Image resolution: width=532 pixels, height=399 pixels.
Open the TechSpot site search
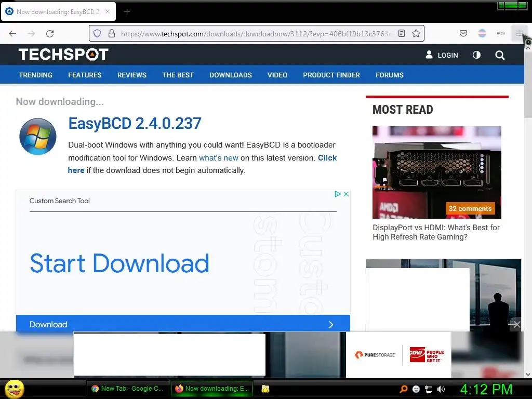point(500,55)
